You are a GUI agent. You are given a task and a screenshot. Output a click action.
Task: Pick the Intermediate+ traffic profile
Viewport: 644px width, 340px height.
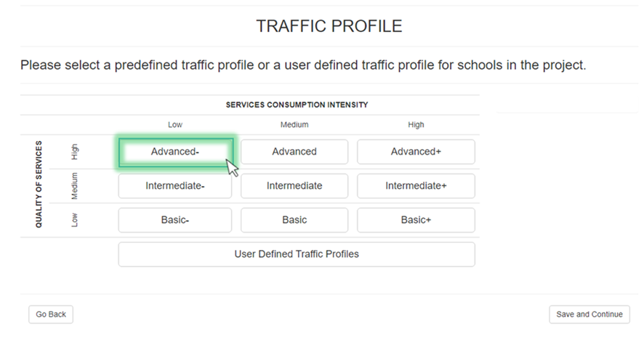pos(416,186)
